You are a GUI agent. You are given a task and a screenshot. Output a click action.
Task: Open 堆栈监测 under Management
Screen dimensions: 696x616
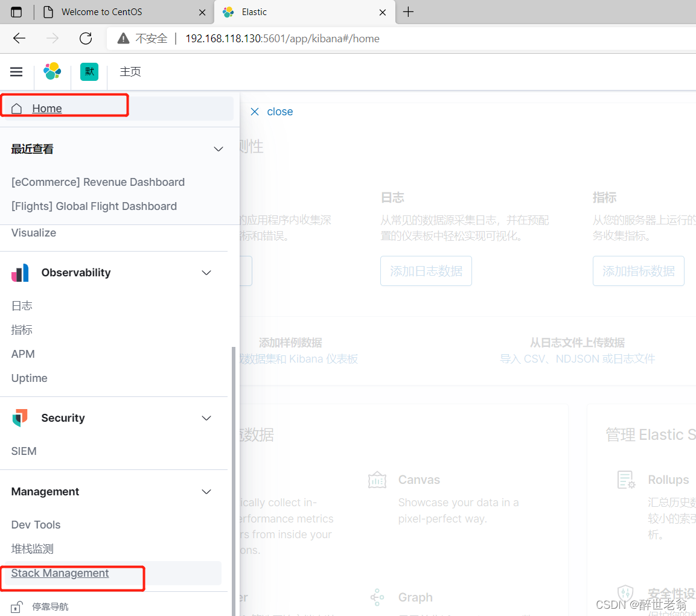pyautogui.click(x=33, y=549)
